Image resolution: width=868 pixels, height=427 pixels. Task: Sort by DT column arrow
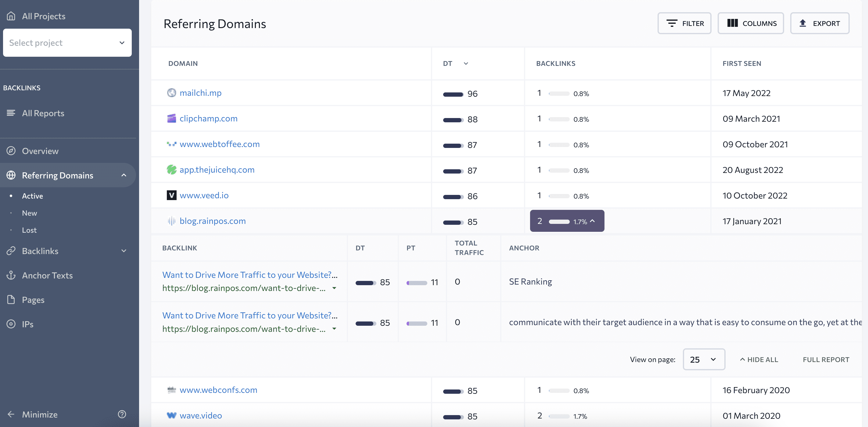coord(466,63)
